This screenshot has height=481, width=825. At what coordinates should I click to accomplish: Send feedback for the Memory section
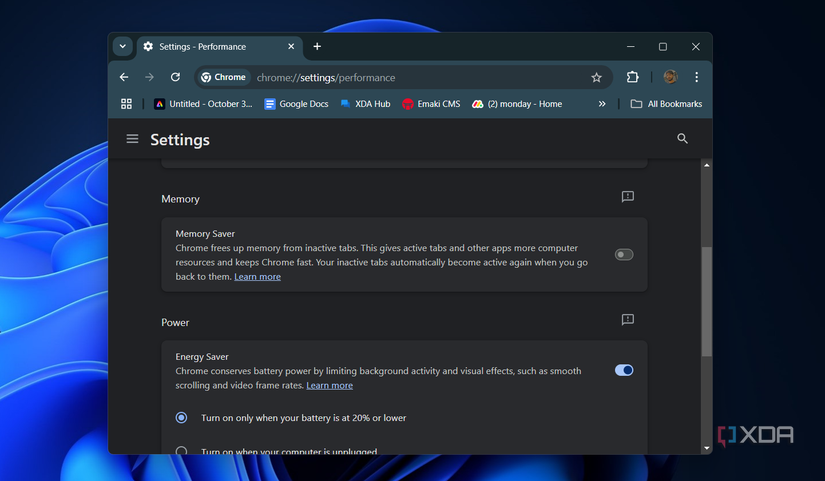click(628, 197)
